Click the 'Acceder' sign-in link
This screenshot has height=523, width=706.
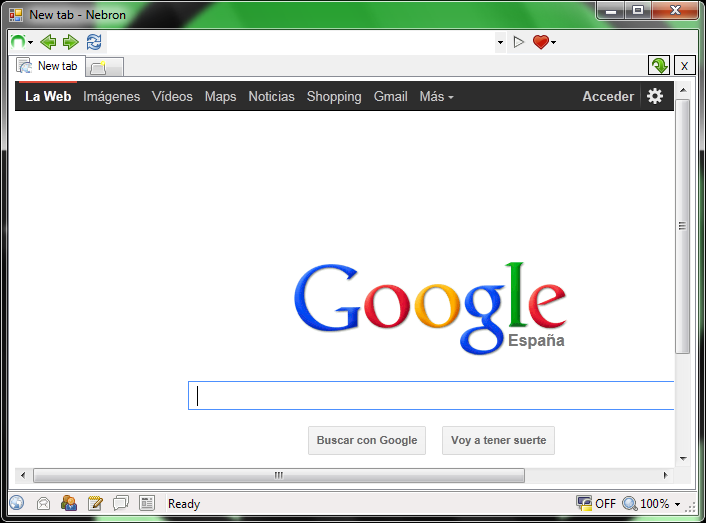tap(608, 96)
